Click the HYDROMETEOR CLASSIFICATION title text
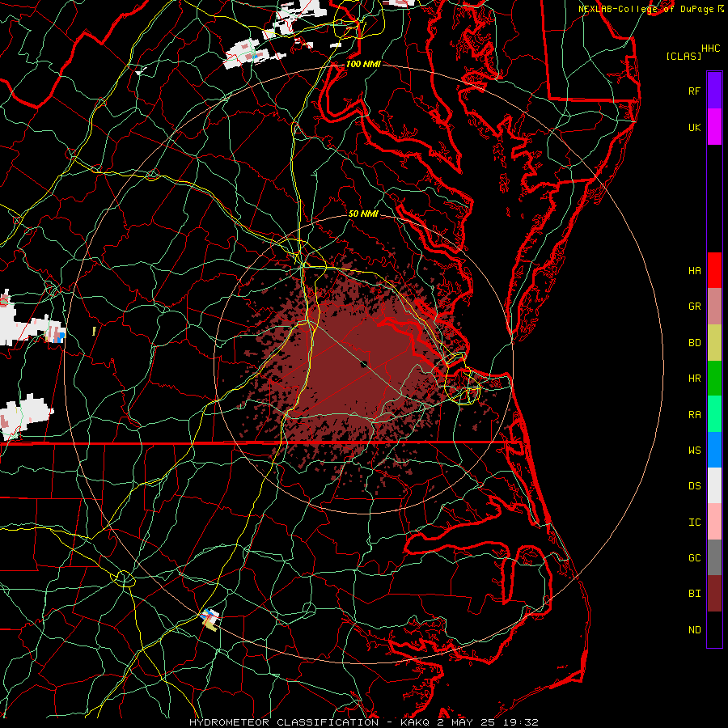 pos(284,722)
